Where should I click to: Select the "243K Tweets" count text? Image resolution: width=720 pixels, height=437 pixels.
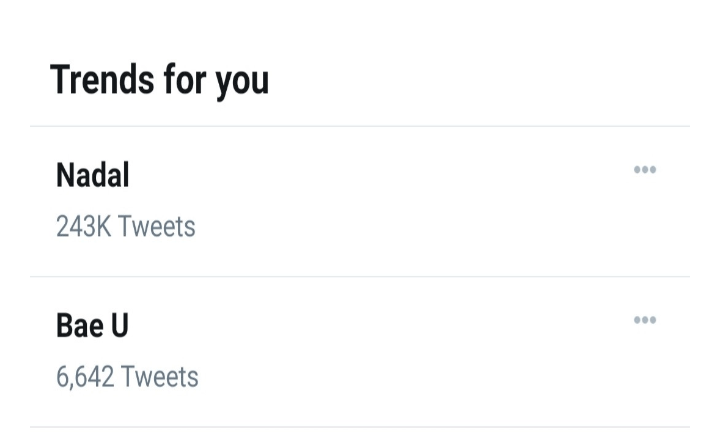125,227
